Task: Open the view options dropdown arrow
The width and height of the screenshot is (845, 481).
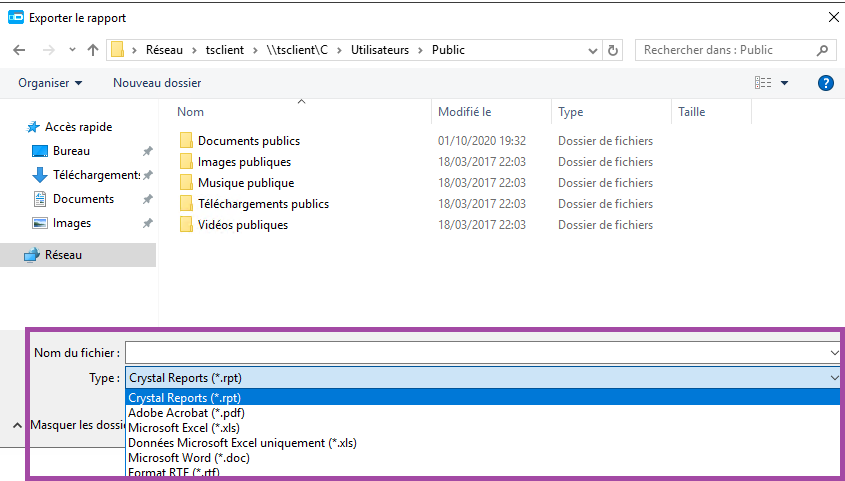Action: coord(785,83)
